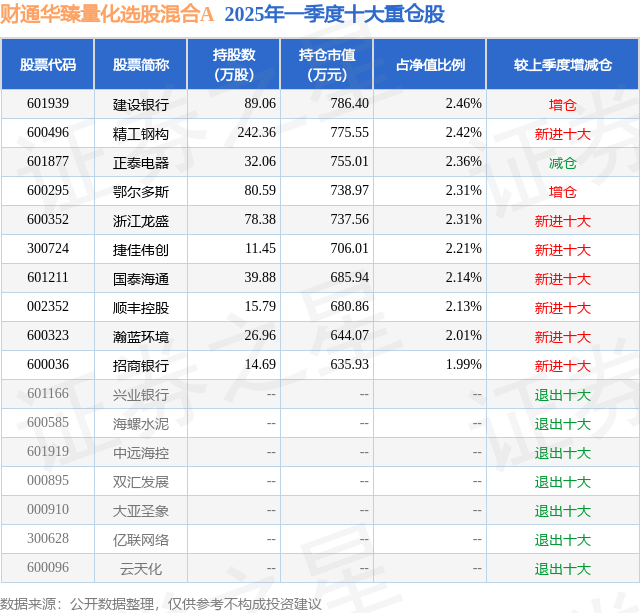Select stock code 300724
Viewport: 640px width, 613px height.
click(48, 249)
